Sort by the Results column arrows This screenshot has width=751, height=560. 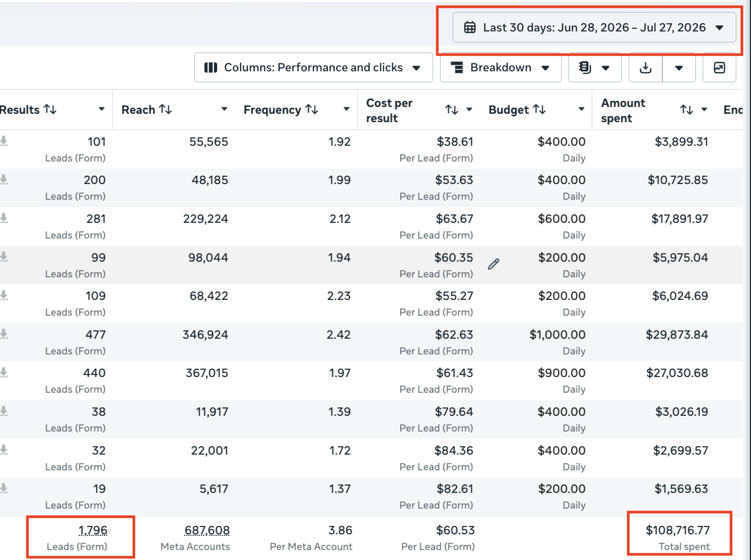point(50,109)
